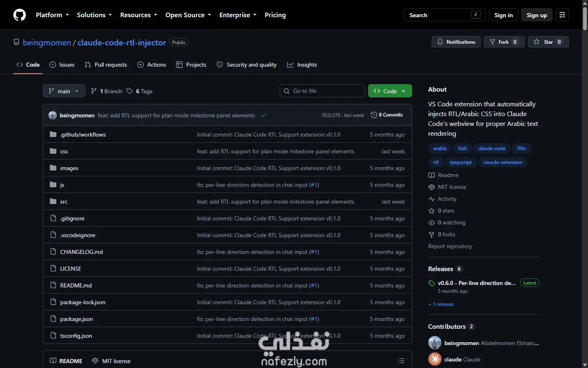Open the Report repository link
This screenshot has width=588, height=368.
(450, 246)
